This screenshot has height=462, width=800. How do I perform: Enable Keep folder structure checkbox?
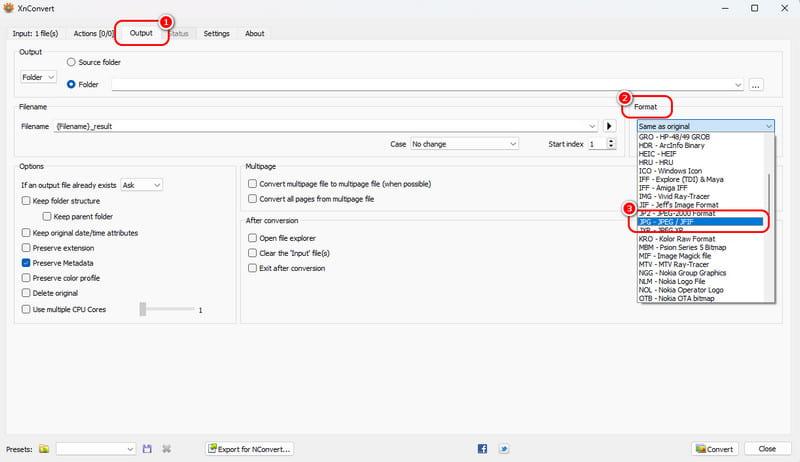26,201
